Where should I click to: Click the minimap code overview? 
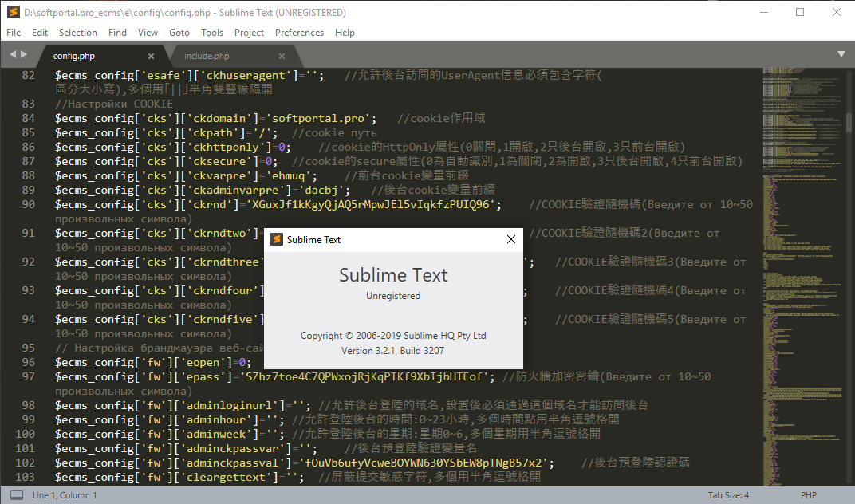point(803,277)
